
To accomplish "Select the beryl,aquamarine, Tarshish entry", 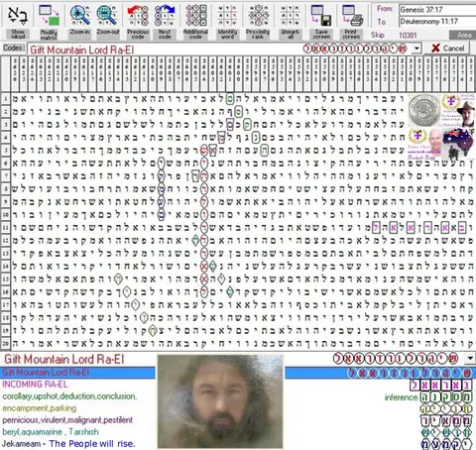I will (51, 432).
